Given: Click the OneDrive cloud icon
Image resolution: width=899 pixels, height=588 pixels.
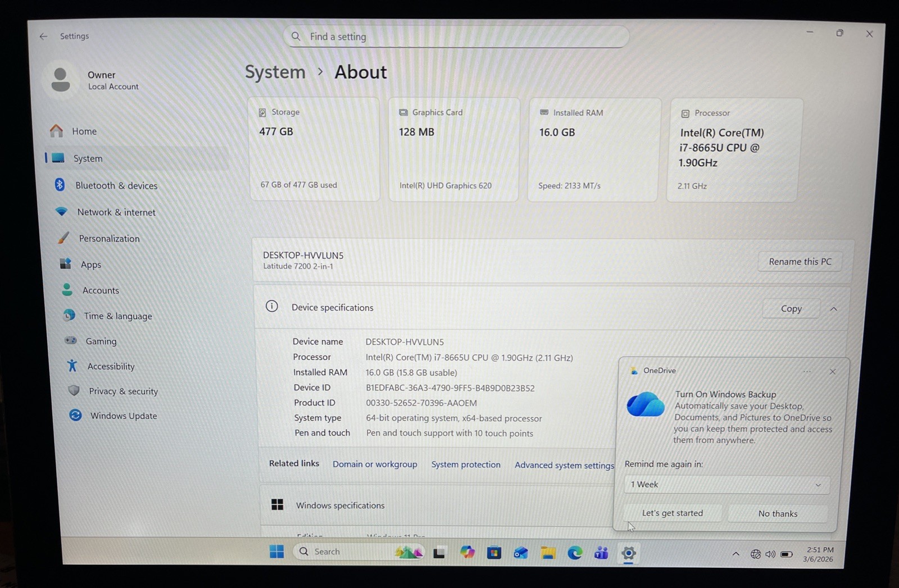Looking at the screenshot, I should tap(646, 404).
